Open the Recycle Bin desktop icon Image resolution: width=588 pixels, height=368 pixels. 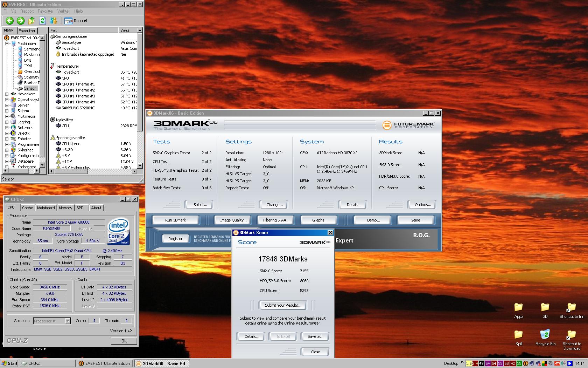pyautogui.click(x=545, y=338)
